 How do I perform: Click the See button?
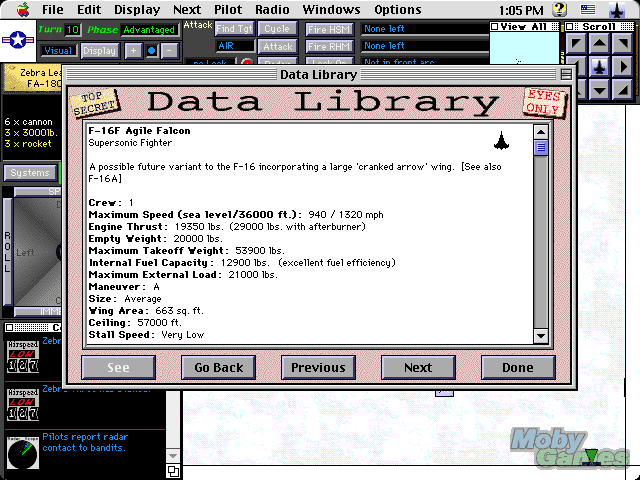tap(118, 367)
